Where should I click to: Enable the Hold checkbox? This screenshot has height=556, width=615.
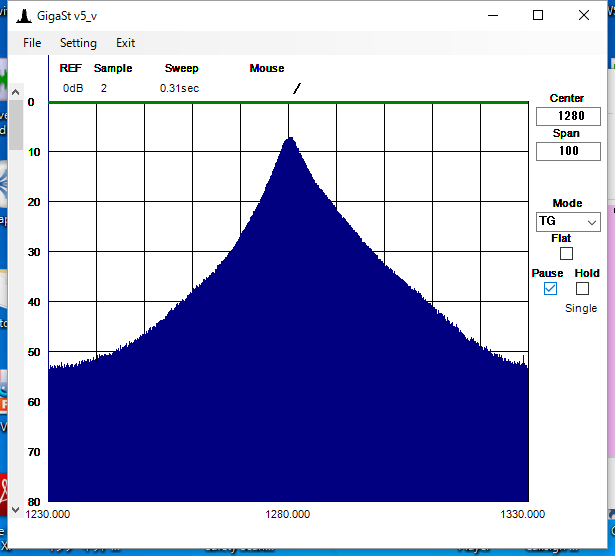583,289
